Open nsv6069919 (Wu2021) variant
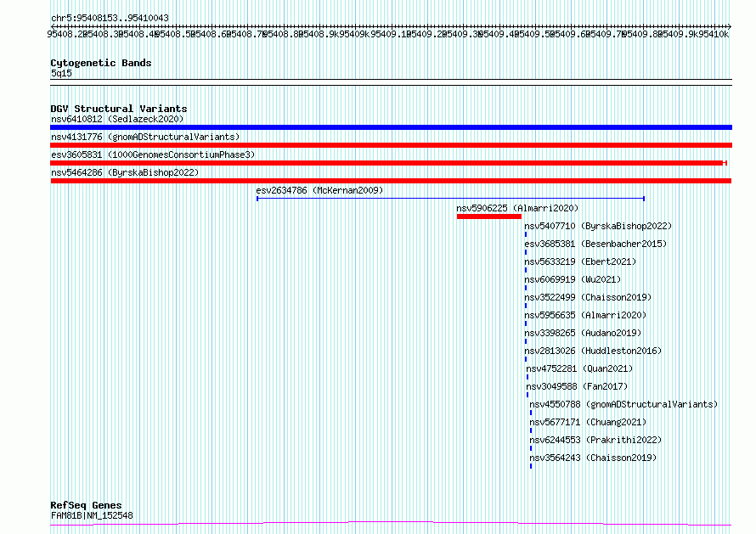756x534 pixels. point(573,279)
